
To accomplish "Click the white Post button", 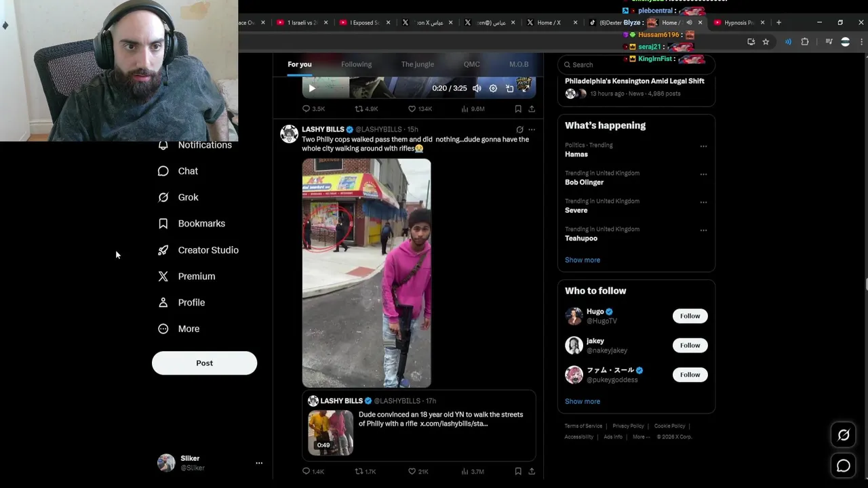I will [x=204, y=363].
